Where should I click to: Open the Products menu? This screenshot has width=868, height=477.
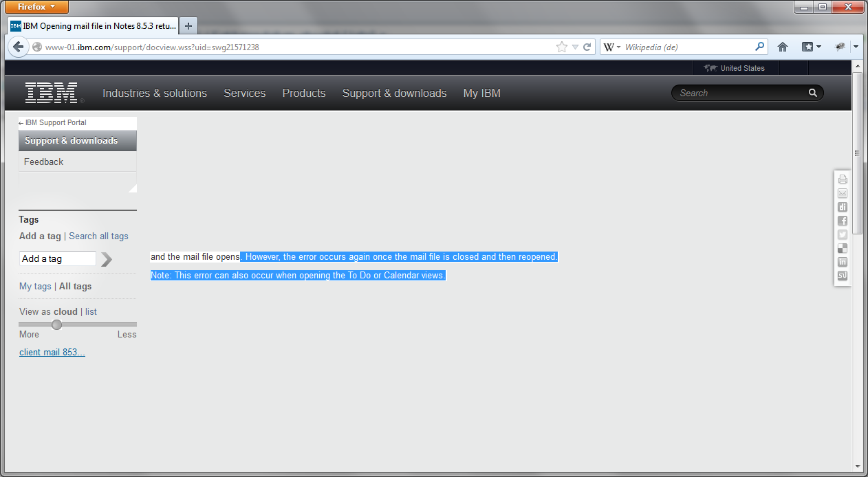point(303,93)
